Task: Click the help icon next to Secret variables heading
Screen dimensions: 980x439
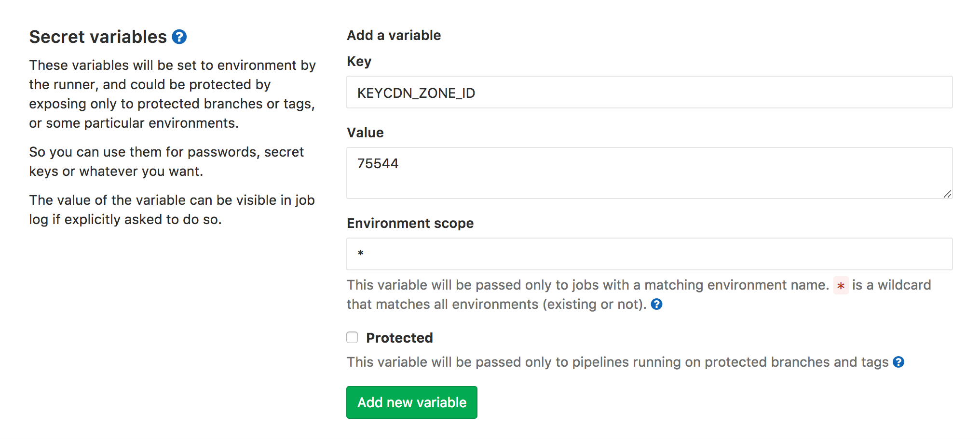Action: (x=179, y=36)
